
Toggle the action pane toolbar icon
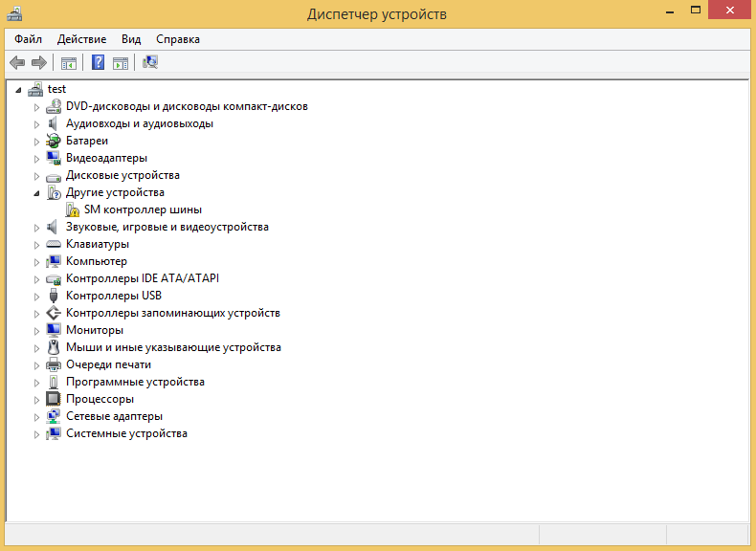coord(121,63)
